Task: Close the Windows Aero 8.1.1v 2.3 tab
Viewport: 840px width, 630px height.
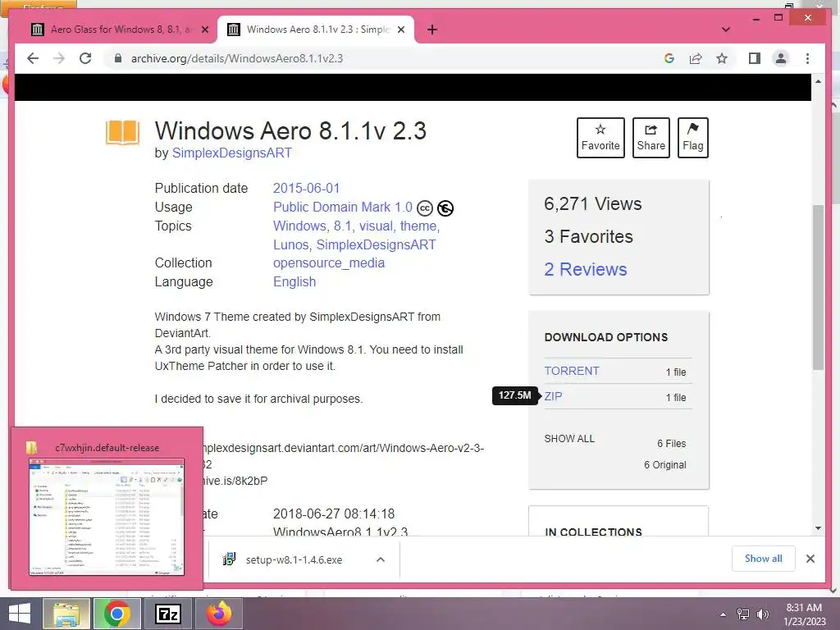Action: pyautogui.click(x=400, y=30)
